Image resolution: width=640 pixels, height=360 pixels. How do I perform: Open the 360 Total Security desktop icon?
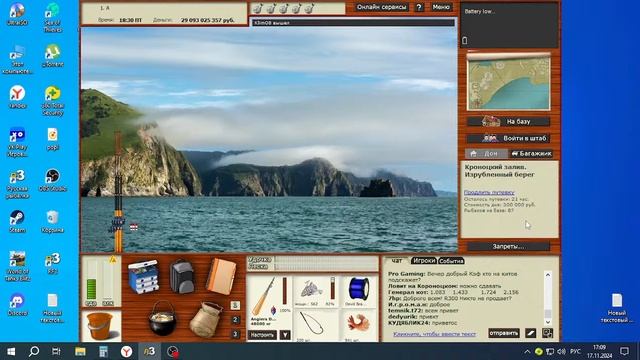coord(52,101)
